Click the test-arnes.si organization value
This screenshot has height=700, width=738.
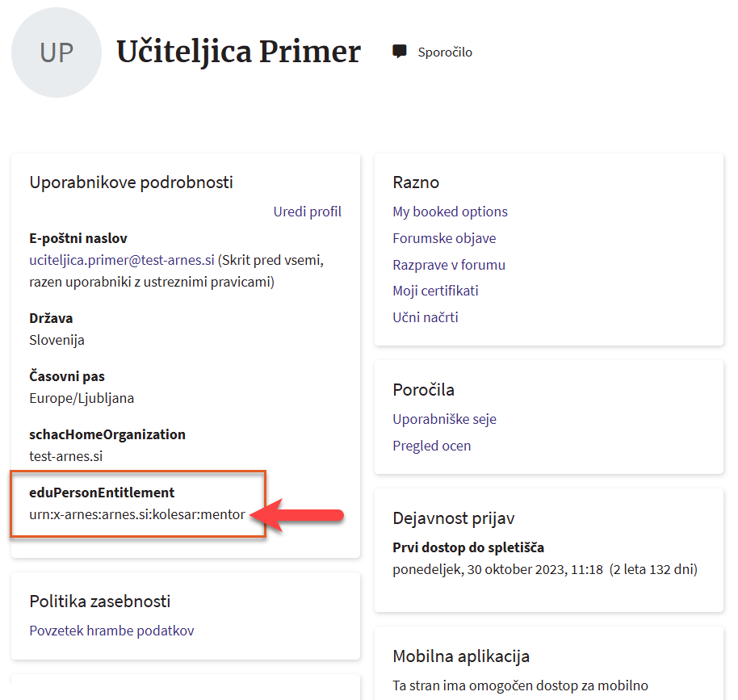point(66,456)
